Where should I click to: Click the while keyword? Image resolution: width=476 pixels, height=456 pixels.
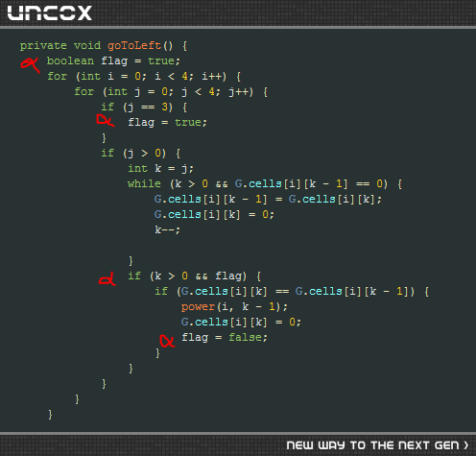pos(144,183)
